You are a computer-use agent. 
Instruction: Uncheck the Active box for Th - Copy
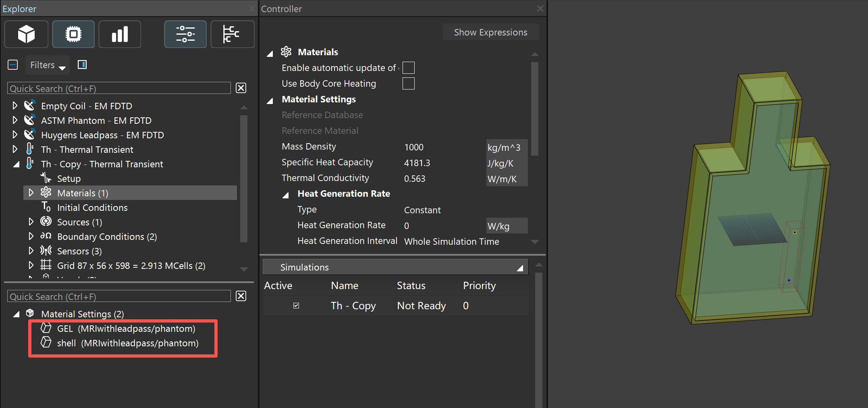point(296,306)
